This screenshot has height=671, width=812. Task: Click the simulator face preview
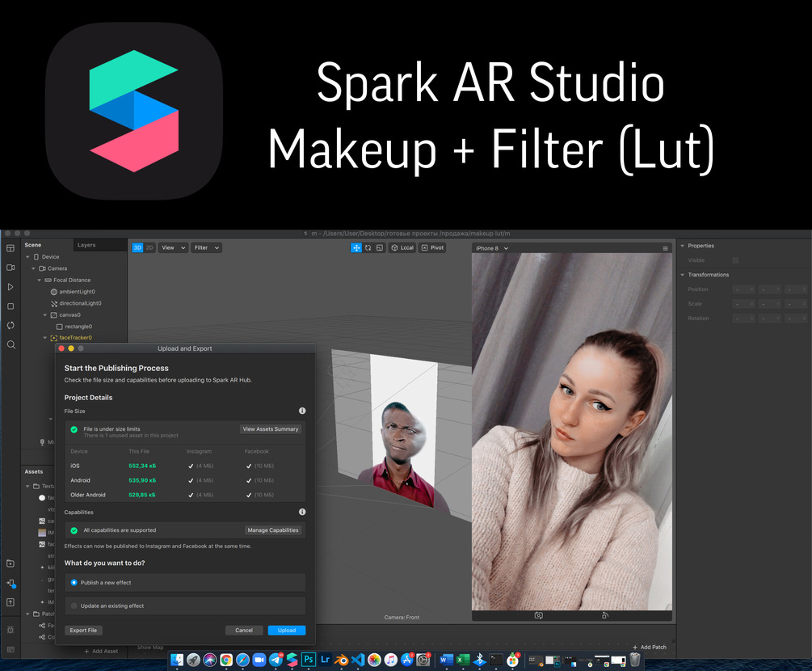[x=572, y=431]
